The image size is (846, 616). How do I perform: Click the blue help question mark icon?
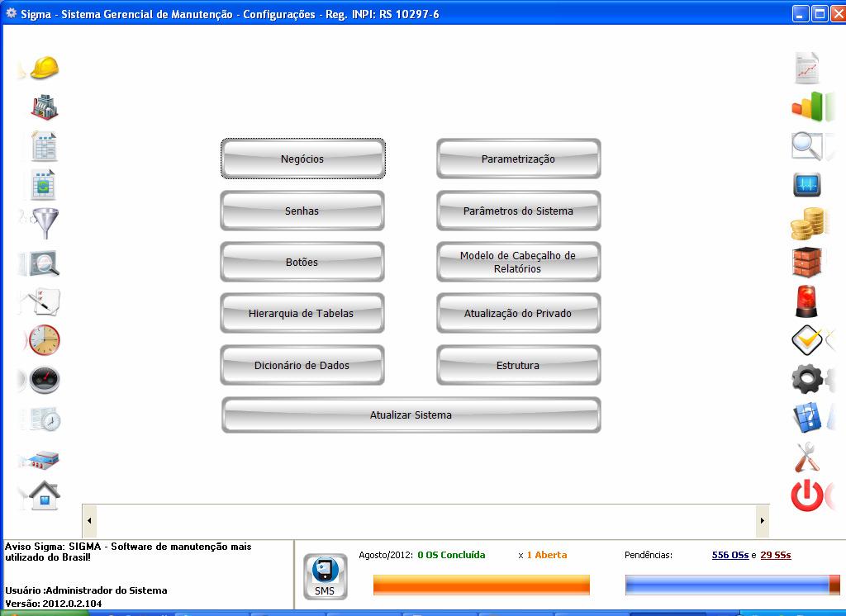pos(807,418)
